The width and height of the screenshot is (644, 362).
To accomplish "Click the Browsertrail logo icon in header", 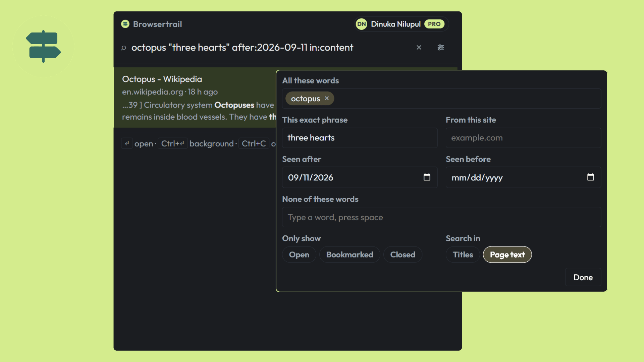I will point(125,24).
